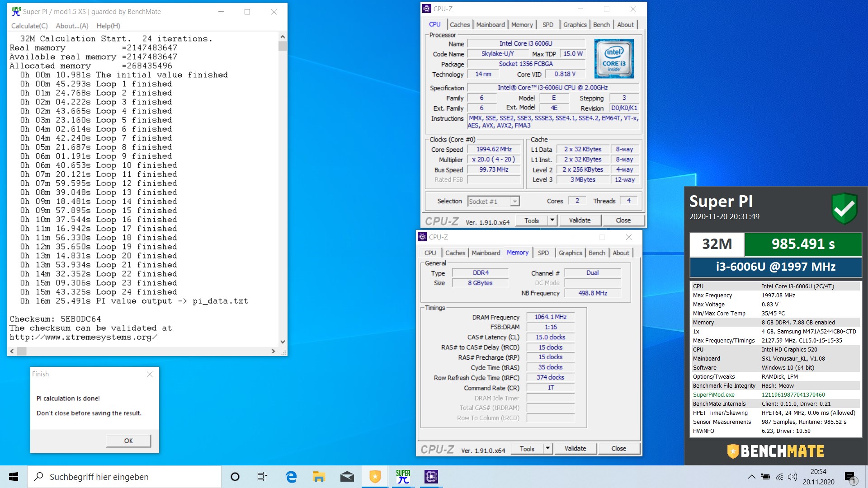The width and height of the screenshot is (868, 488).
Task: Click Validate in bottom CPU-Z window
Action: [576, 449]
